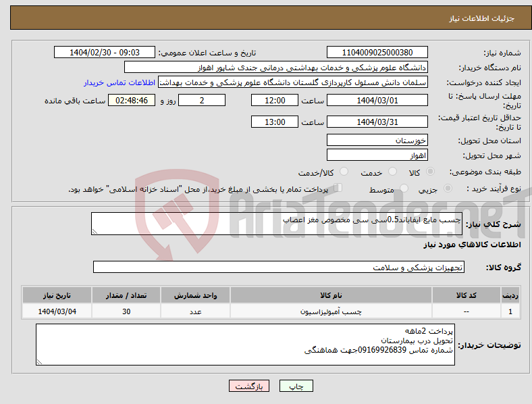Image resolution: width=532 pixels, height=404 pixels.
Task: Click the remaining time field 02:48:46
Action: click(x=132, y=100)
